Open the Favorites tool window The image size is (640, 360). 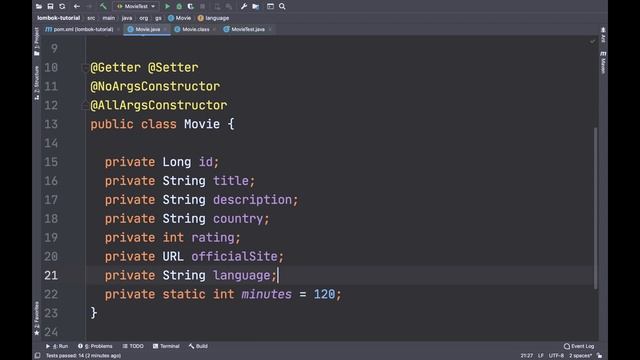pos(37,318)
